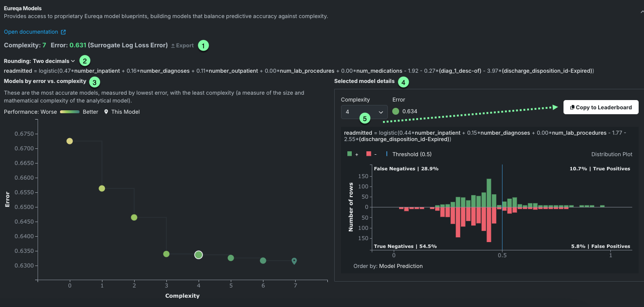Viewport: 644px width, 307px height.
Task: Click the This Model pin marker at complexity 7
Action: coord(294,261)
